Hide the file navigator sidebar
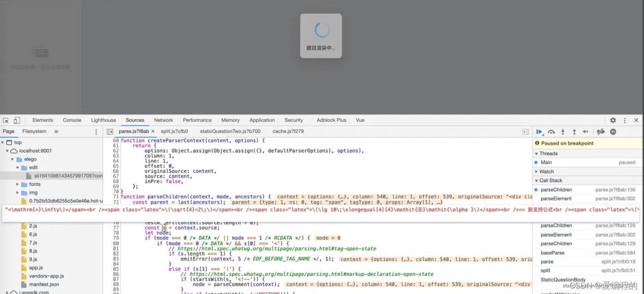Screen dimensions: 644x294 coord(110,132)
